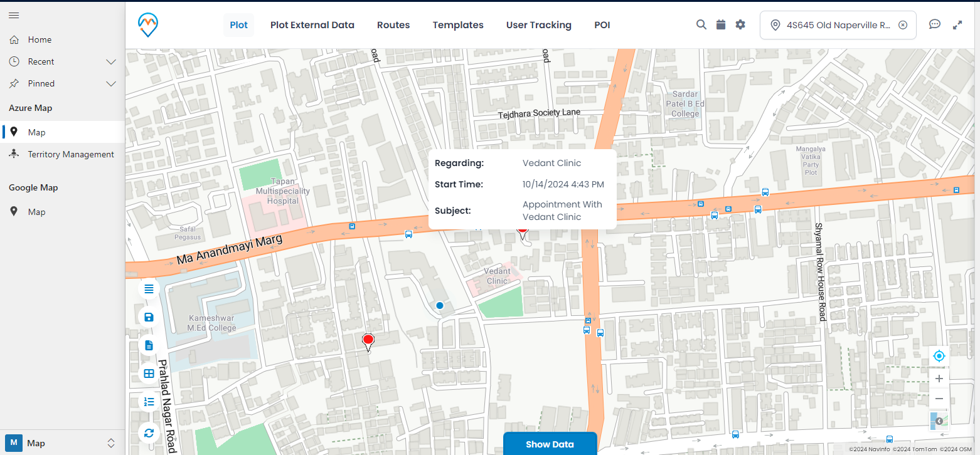Expand the Recent section chevron
980x455 pixels.
111,61
